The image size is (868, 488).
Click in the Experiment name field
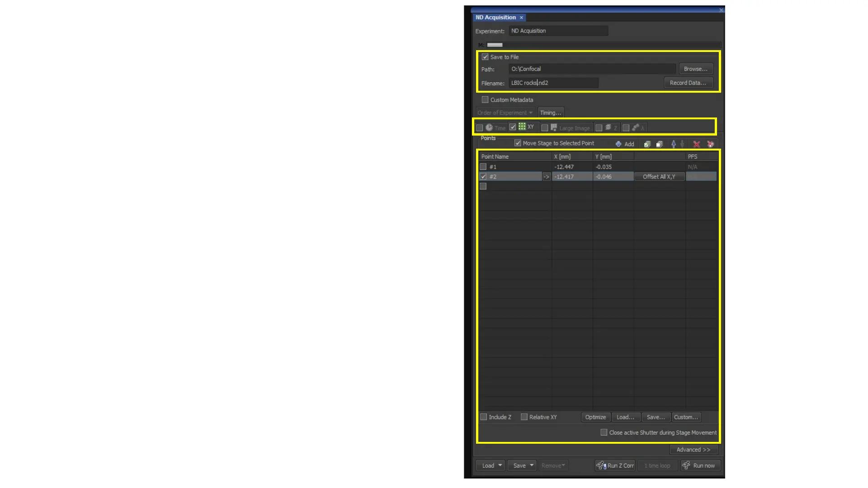click(558, 31)
